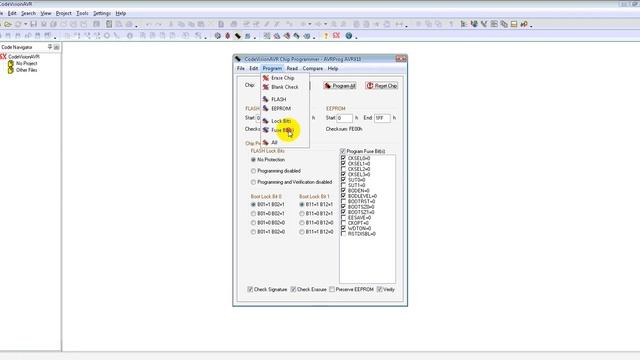Toggle the CKSEL0=0 fuse checkbox
The width and height of the screenshot is (640, 360).
(343, 158)
